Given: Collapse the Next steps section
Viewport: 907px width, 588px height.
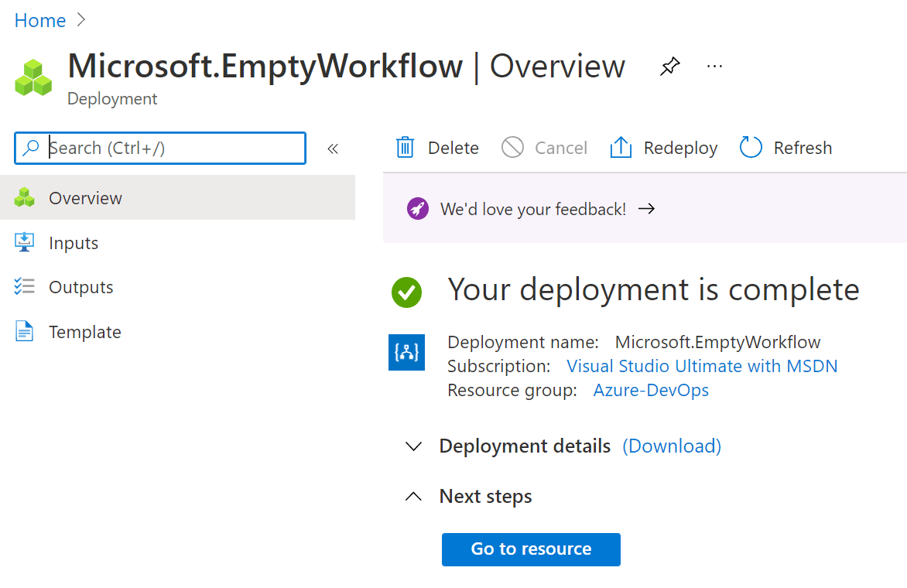Looking at the screenshot, I should click(413, 496).
